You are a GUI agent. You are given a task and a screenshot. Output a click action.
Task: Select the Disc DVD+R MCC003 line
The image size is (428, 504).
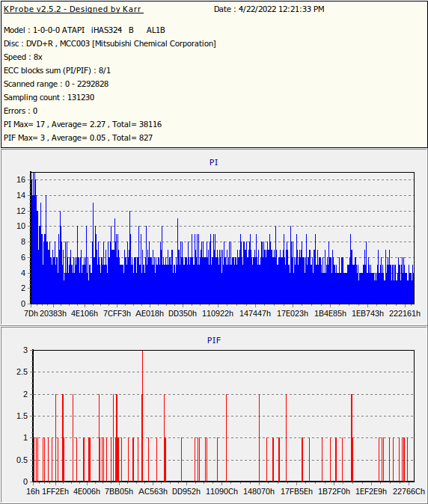(110, 43)
